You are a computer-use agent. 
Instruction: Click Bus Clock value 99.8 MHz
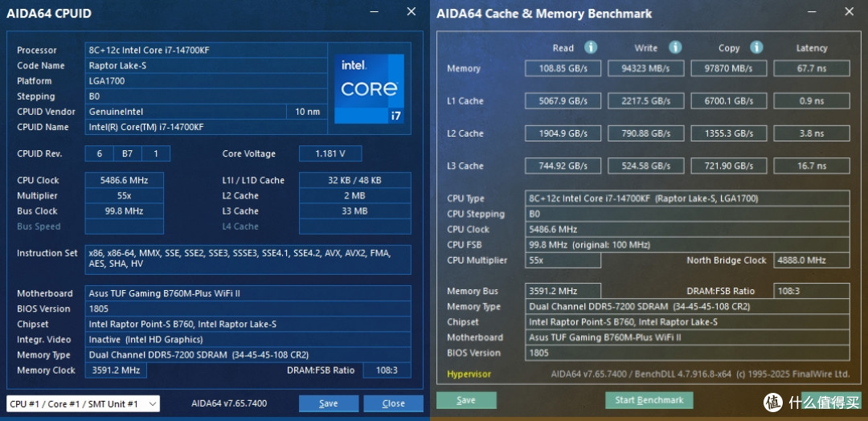pos(124,210)
